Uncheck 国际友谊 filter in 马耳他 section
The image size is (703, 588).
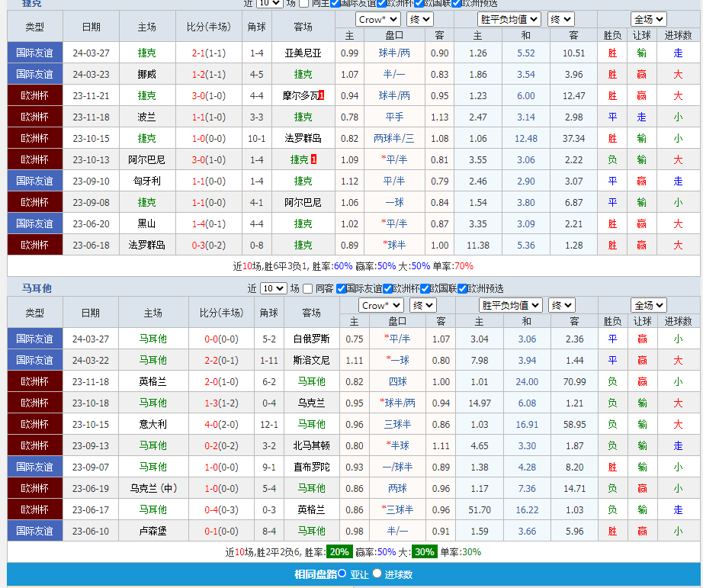coord(341,289)
